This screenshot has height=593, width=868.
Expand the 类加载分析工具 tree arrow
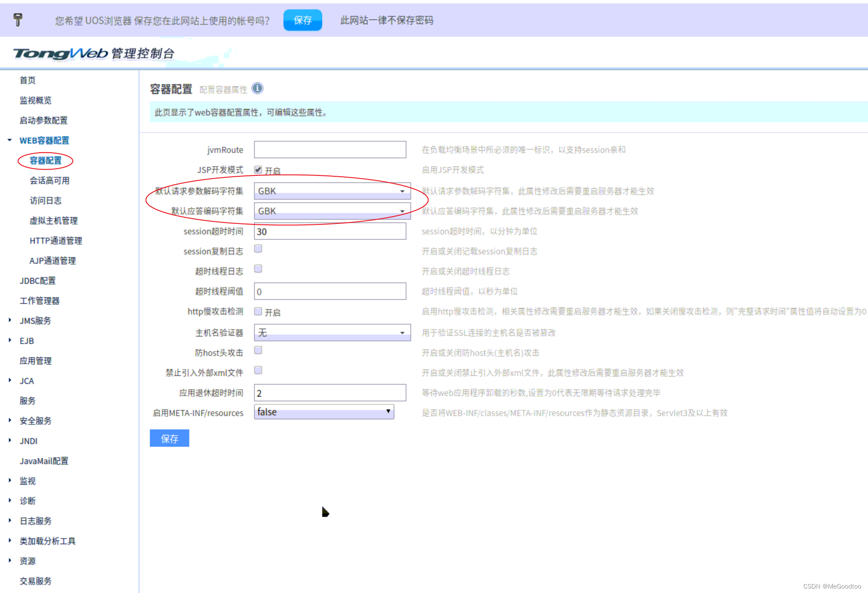point(10,540)
